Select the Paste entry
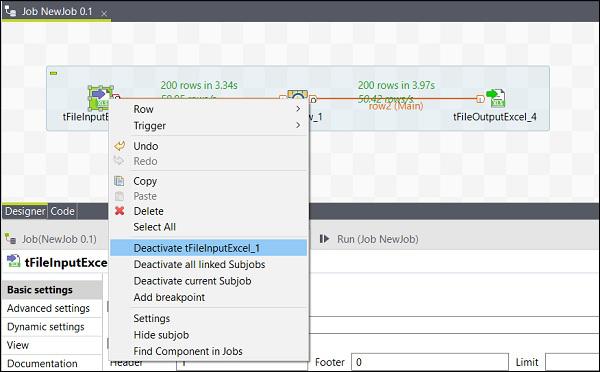Viewport: 600px width, 372px height. [209, 196]
